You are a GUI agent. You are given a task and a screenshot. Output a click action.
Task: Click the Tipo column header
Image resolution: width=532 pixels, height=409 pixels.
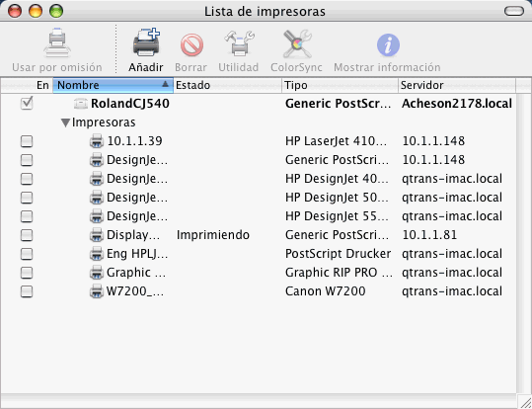pyautogui.click(x=340, y=85)
